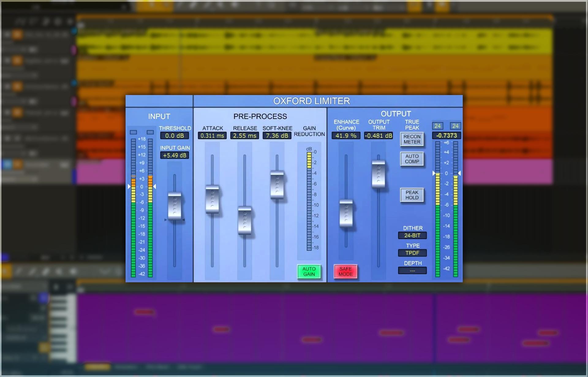
Task: Click the OUTPUT TRIM -0.481 dB value field
Action: pos(379,135)
